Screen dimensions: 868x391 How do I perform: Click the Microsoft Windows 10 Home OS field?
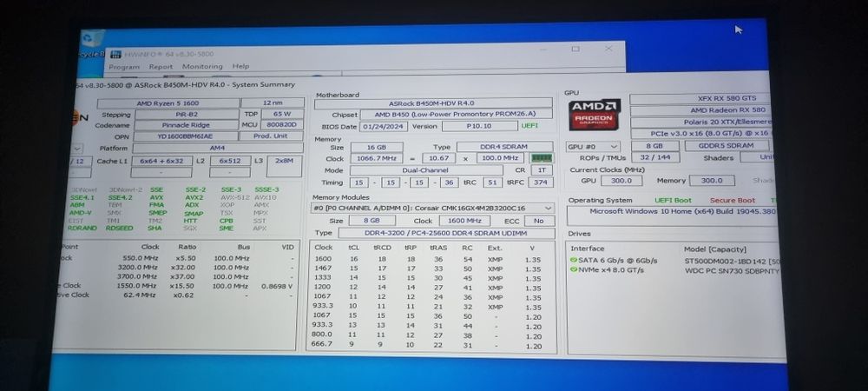[672, 215]
